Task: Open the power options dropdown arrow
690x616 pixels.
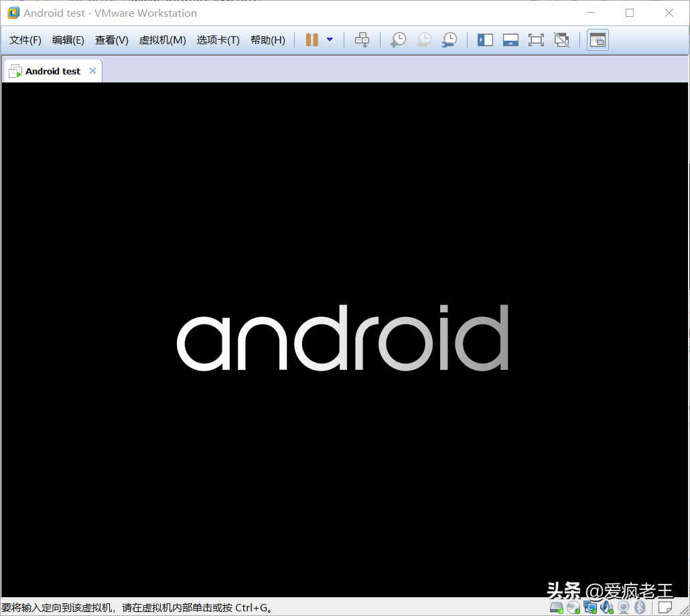Action: tap(330, 40)
